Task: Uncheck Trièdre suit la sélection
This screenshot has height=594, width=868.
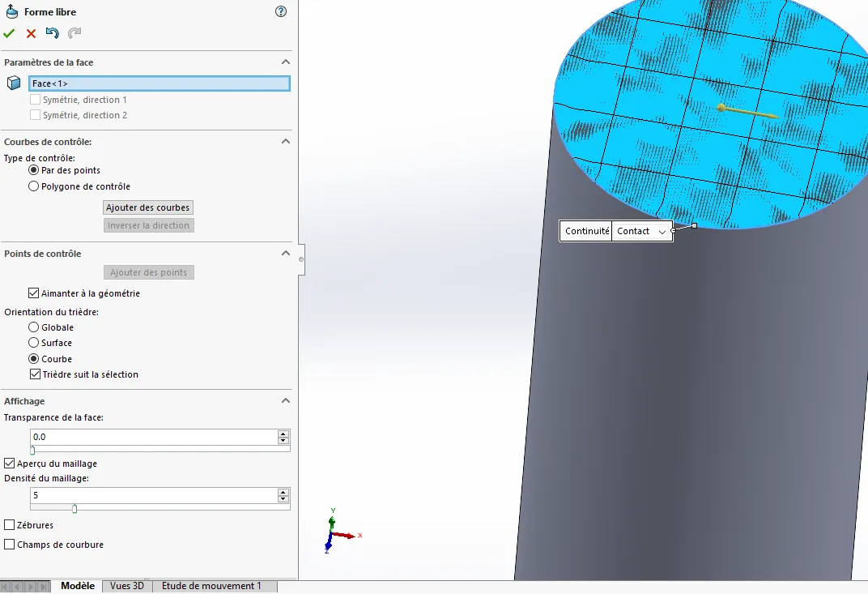Action: point(35,374)
